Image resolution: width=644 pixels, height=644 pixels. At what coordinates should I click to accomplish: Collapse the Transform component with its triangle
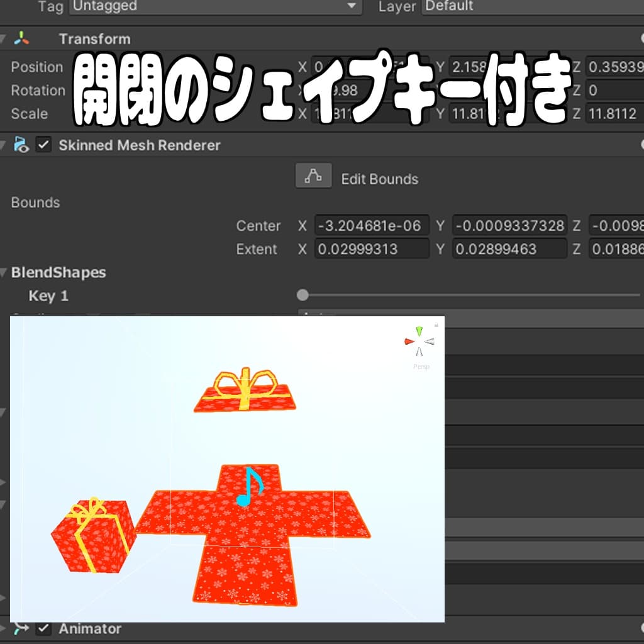coord(5,38)
